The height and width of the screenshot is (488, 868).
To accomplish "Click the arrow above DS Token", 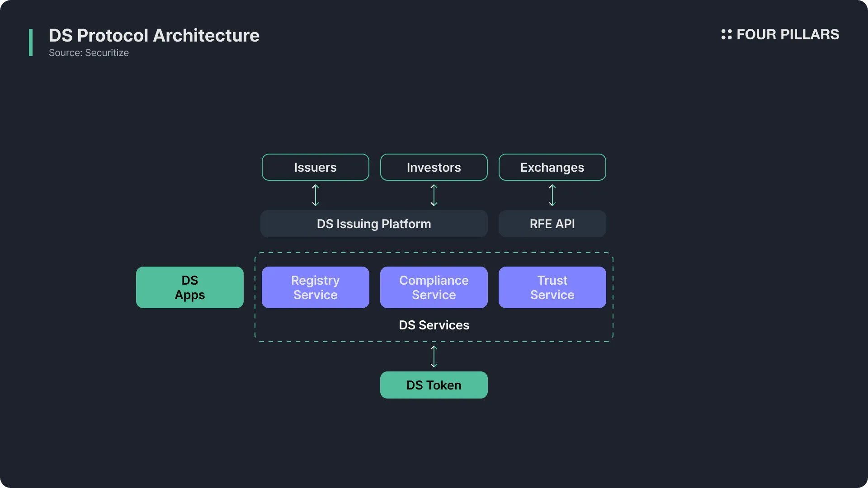I will 434,357.
